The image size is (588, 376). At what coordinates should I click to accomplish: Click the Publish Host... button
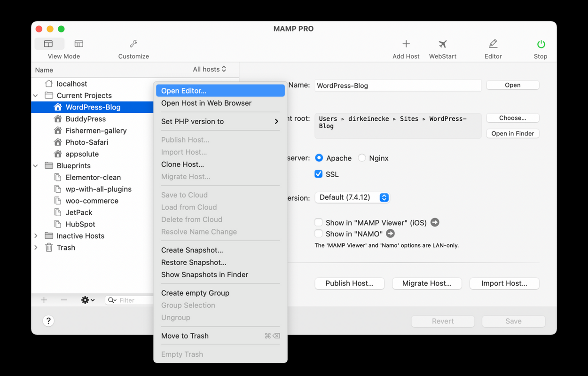point(350,283)
